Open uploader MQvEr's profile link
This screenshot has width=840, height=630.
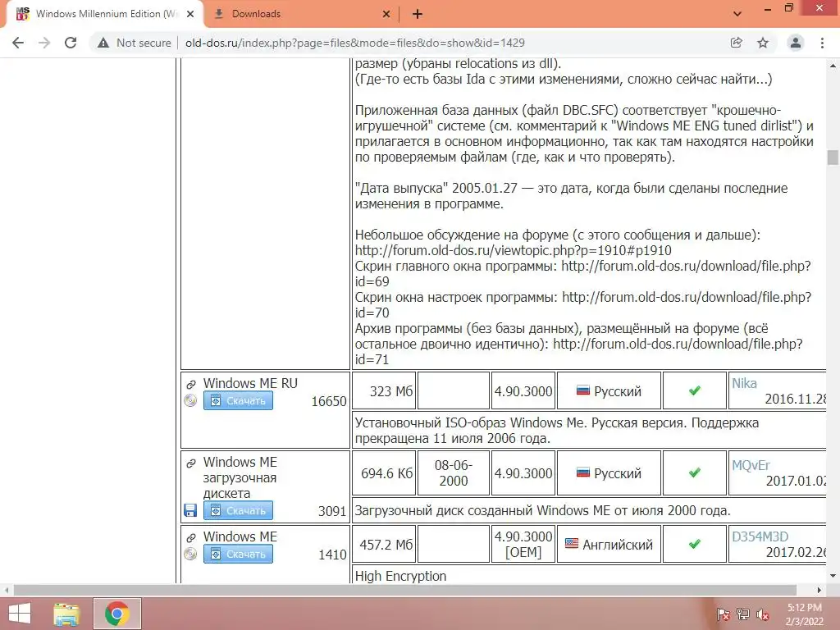point(751,466)
